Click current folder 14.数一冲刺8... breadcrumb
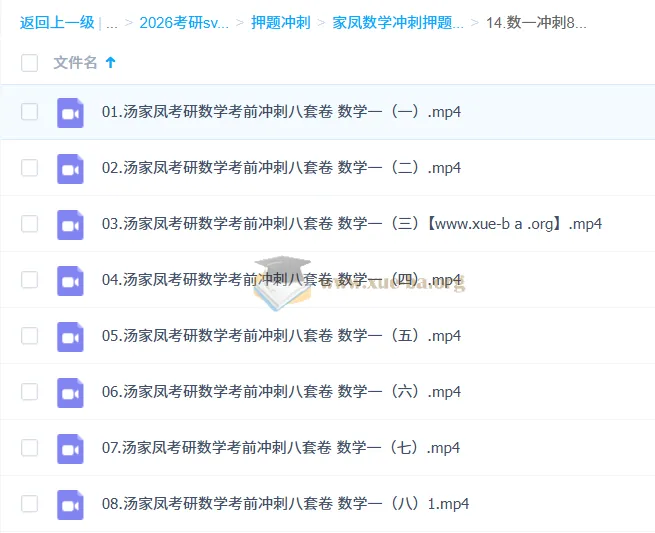The height and width of the screenshot is (533, 655). coord(536,23)
